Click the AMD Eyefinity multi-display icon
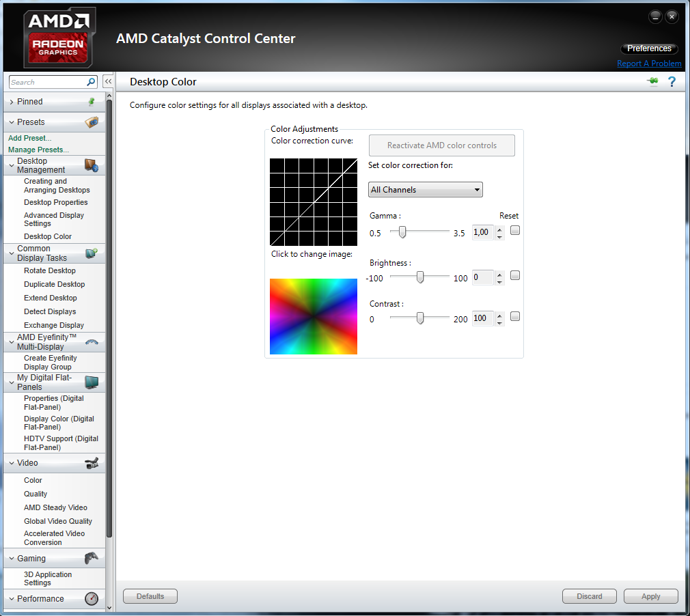The height and width of the screenshot is (616, 690). (x=92, y=342)
